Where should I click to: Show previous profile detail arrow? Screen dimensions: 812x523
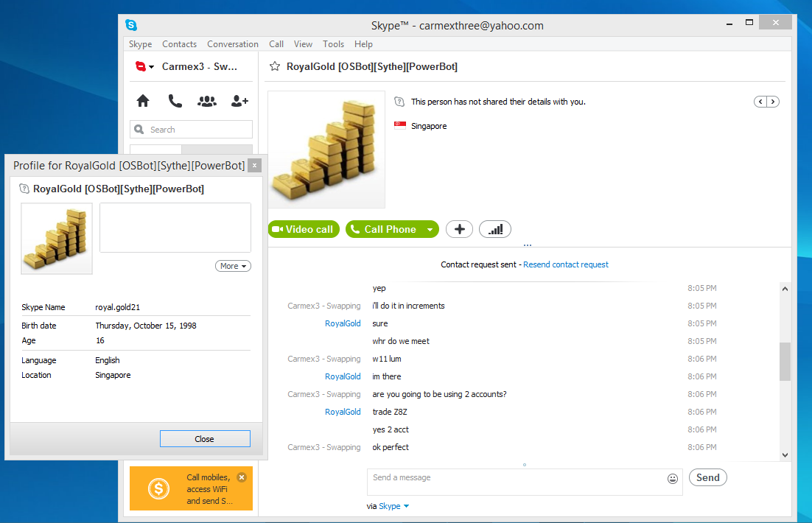click(x=760, y=102)
